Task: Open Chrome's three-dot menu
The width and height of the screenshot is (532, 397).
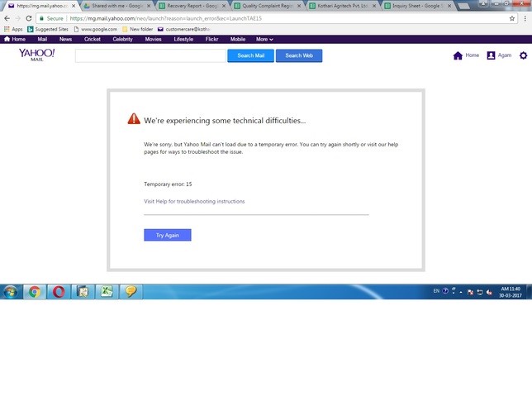Action: [525, 18]
